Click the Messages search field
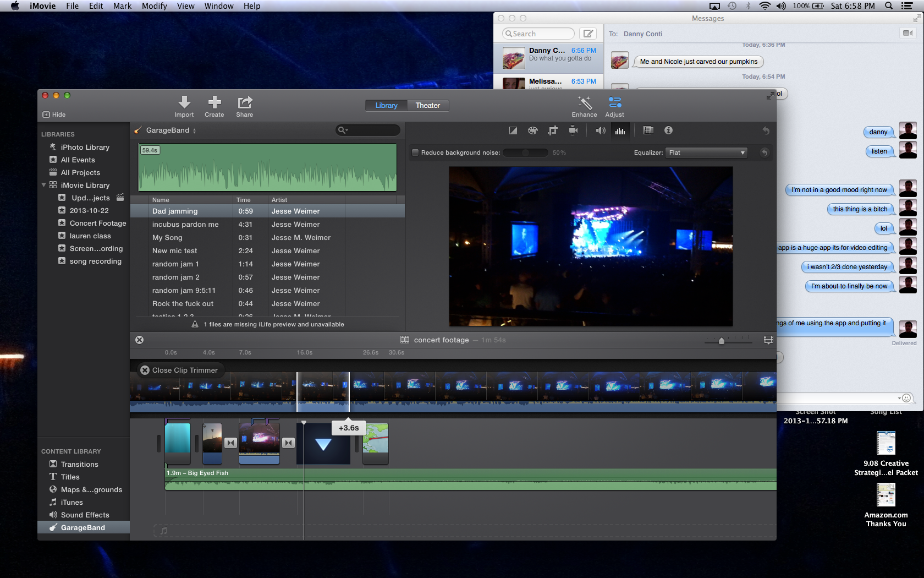This screenshot has width=924, height=578. pos(538,34)
